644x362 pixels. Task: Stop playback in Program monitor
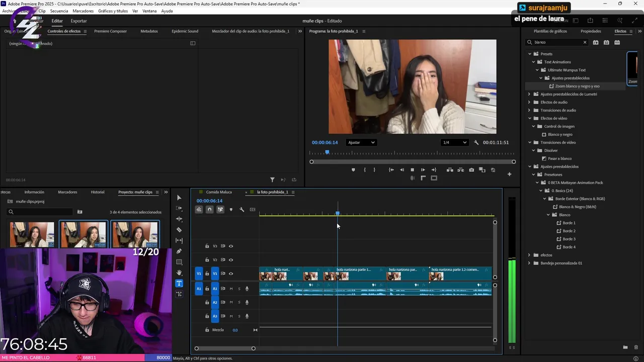click(412, 170)
